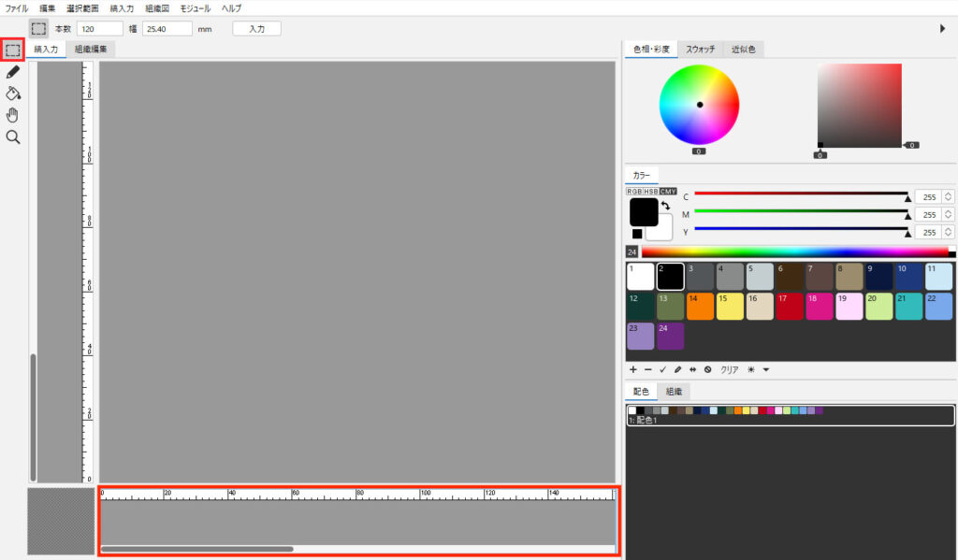Switch color mode to HSB
Image resolution: width=958 pixels, height=560 pixels.
coord(651,191)
